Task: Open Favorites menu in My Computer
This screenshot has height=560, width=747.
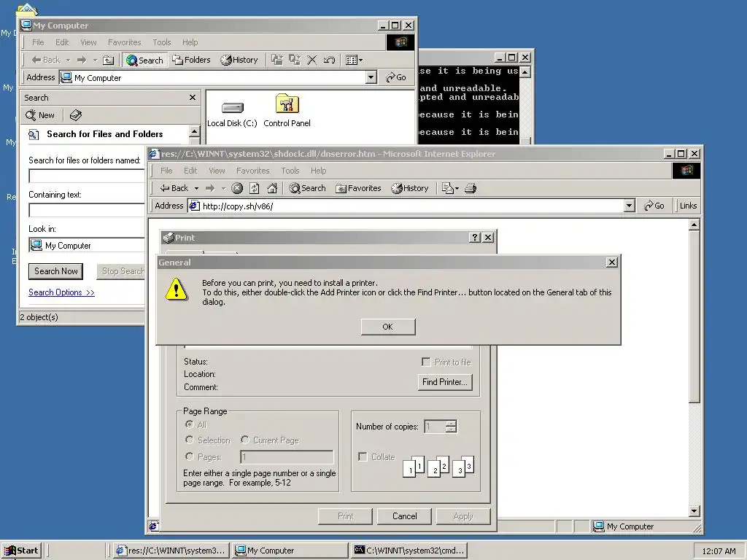Action: 124,42
